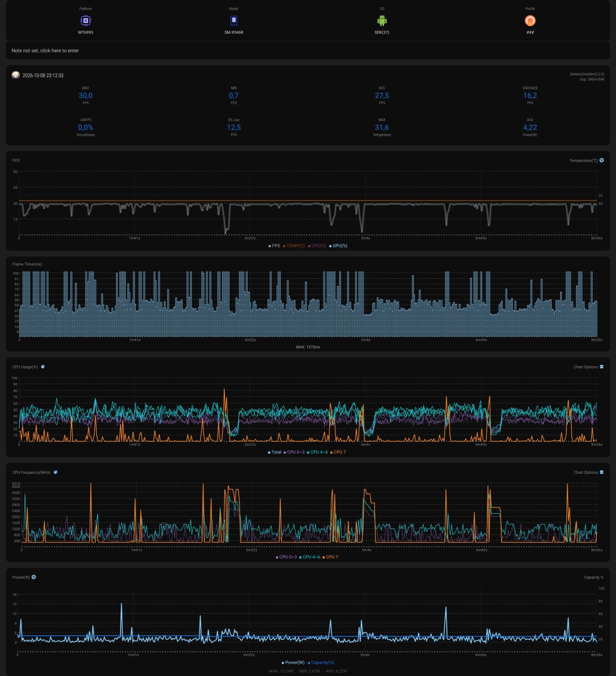Toggle CPU 7 in the CPU Frequency legend
This screenshot has height=676, width=616.
330,557
